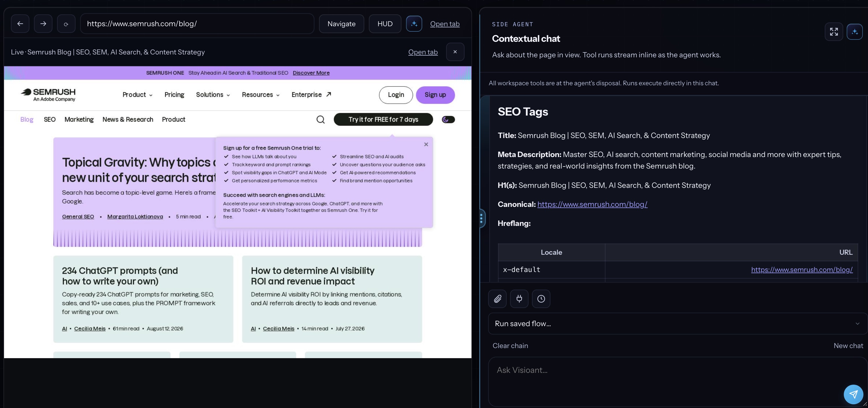
Task: Click the SEO Tags heading
Action: 523,112
